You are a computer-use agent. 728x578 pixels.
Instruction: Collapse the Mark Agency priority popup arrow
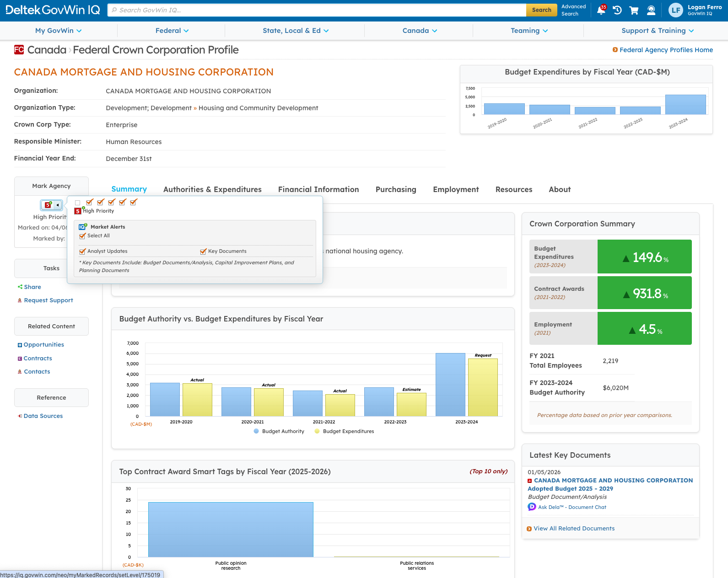click(57, 205)
